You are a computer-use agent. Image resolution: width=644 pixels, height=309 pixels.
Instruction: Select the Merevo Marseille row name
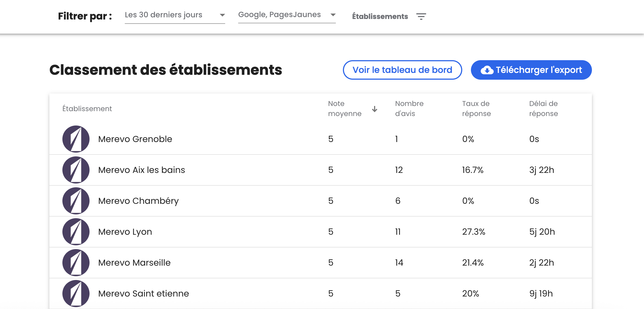(134, 263)
